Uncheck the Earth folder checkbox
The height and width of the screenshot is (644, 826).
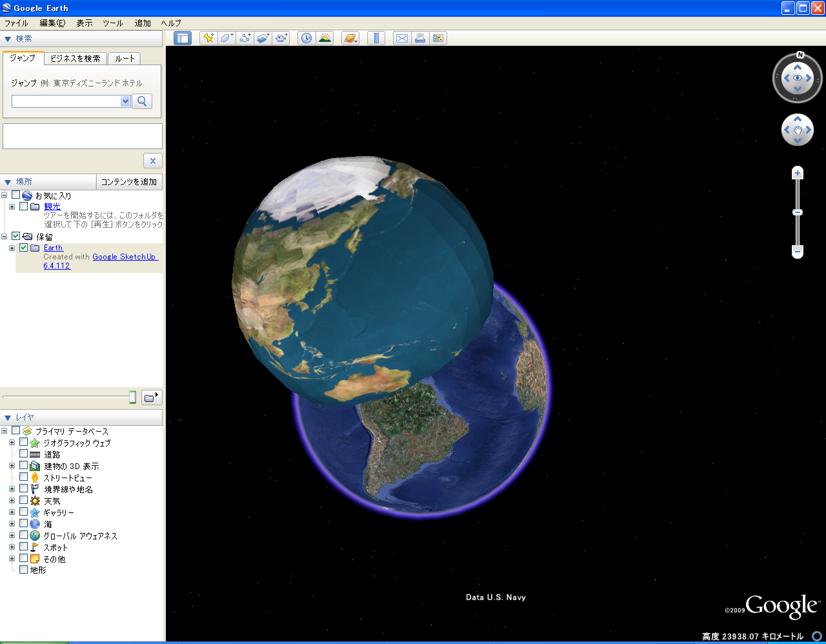click(x=24, y=248)
